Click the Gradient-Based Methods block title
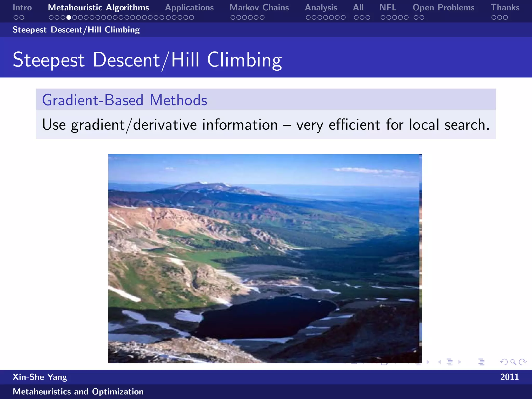 (125, 100)
